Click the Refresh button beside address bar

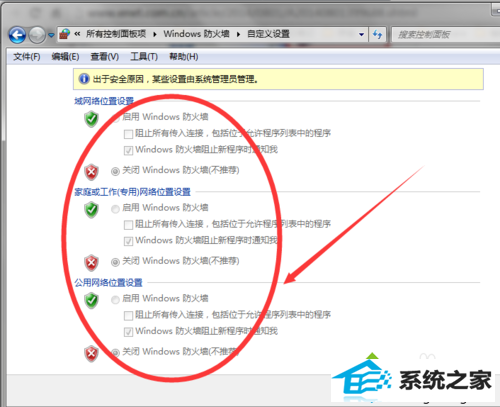tap(377, 34)
